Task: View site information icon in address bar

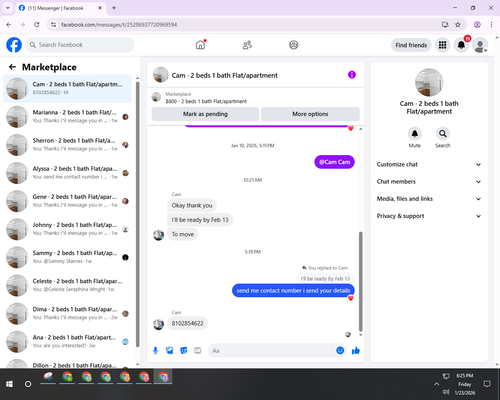Action: point(53,24)
